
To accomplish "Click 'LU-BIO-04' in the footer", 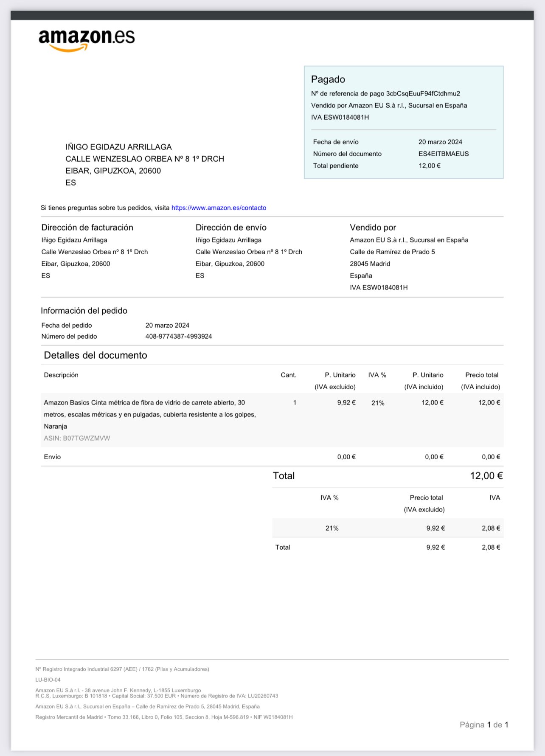I will [x=48, y=680].
